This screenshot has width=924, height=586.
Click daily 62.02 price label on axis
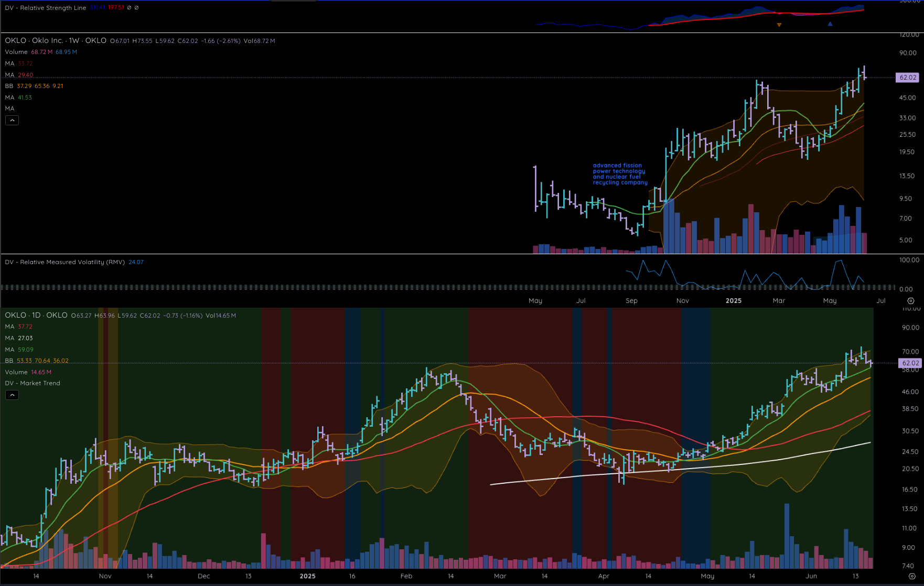[x=910, y=363]
